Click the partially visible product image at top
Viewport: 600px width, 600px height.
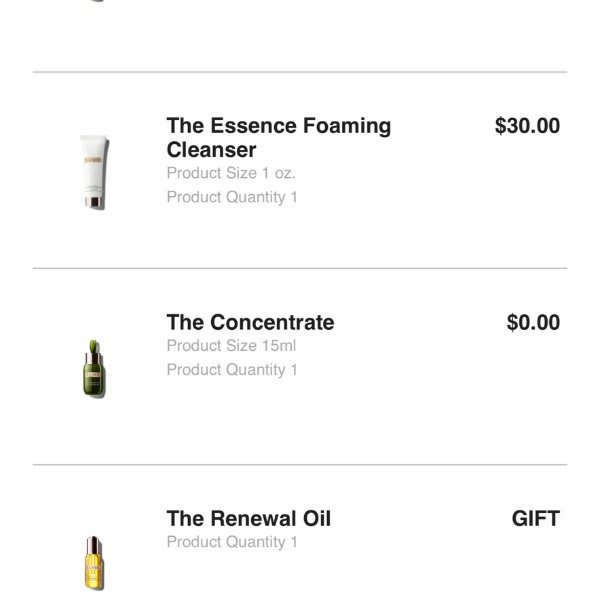point(95,1)
